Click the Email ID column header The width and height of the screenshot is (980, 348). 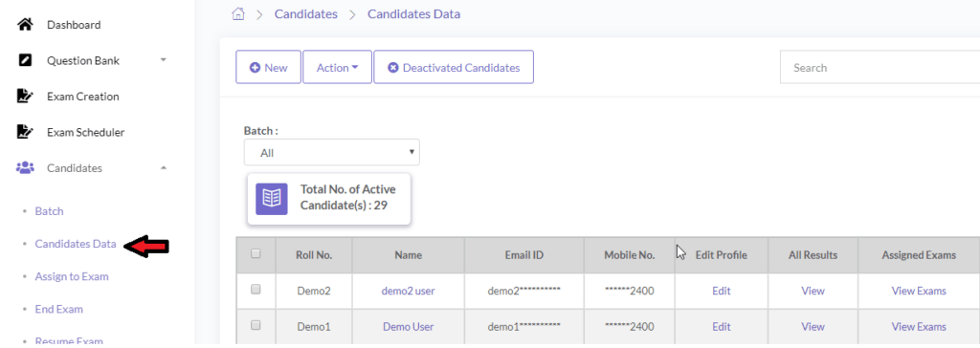coord(523,255)
